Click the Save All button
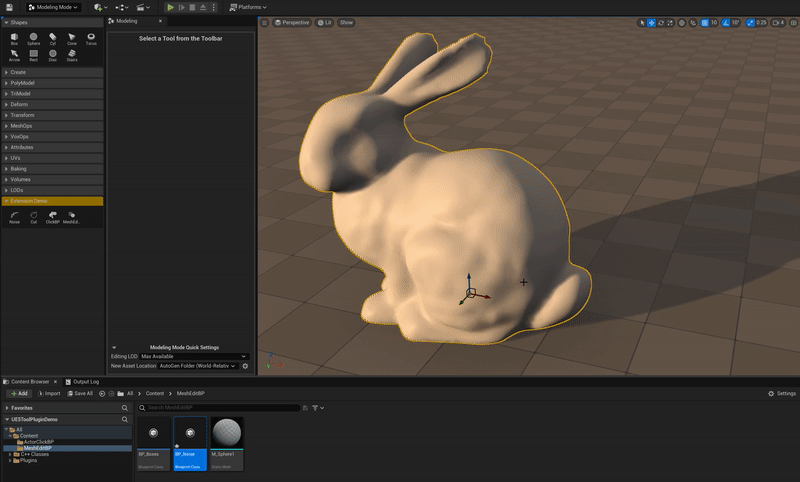This screenshot has height=482, width=800. coord(80,393)
